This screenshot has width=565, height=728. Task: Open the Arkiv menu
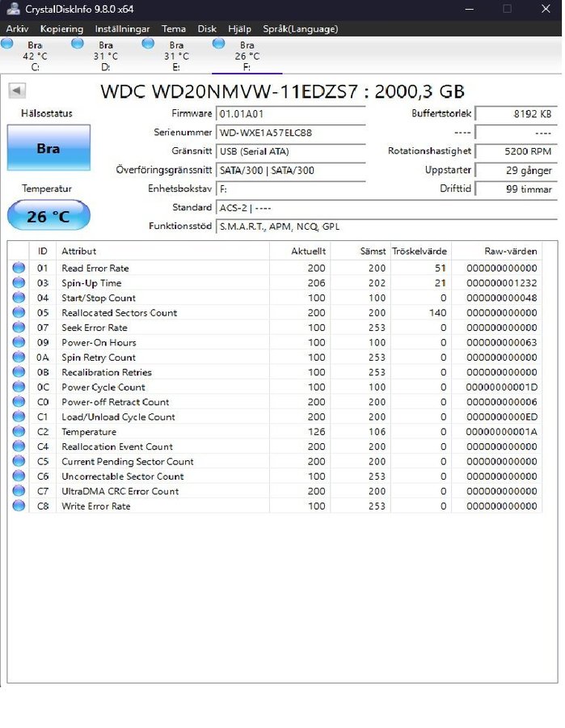18,29
